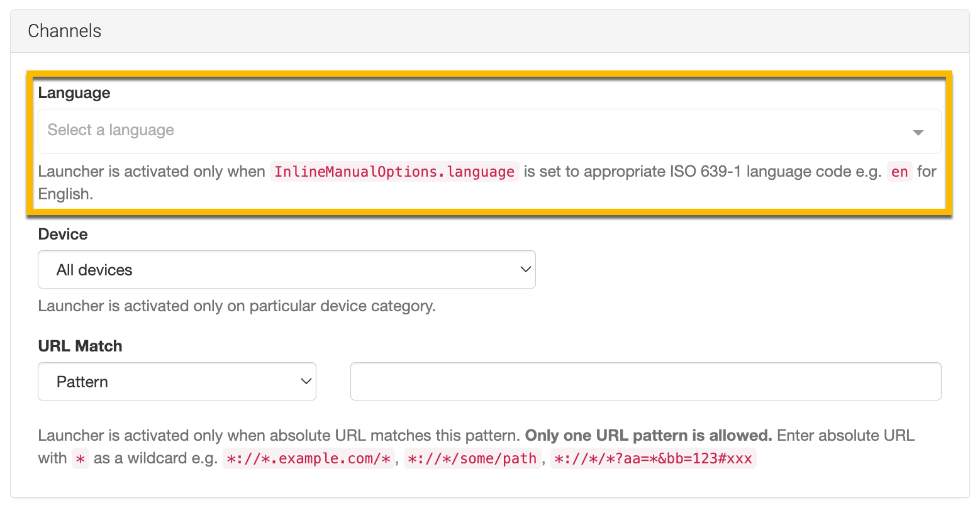Click the chevron on the Pattern select
This screenshot has width=980, height=508.
306,382
